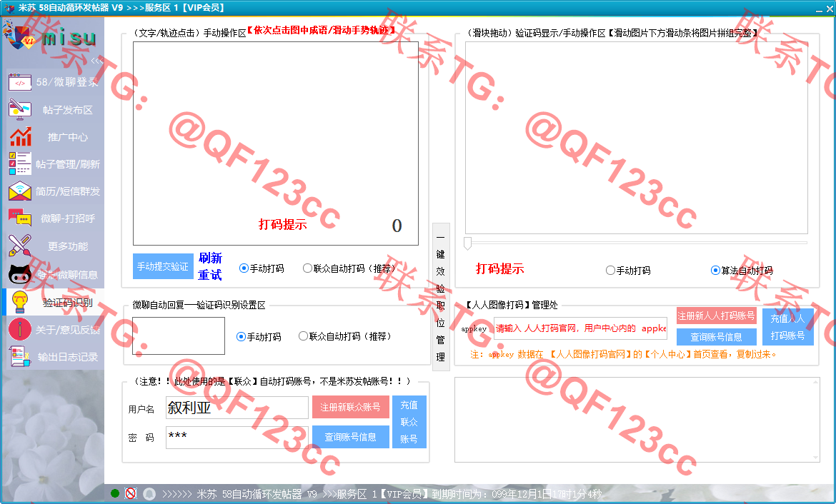Open 帖子发布区 via its monitor icon

click(20, 110)
